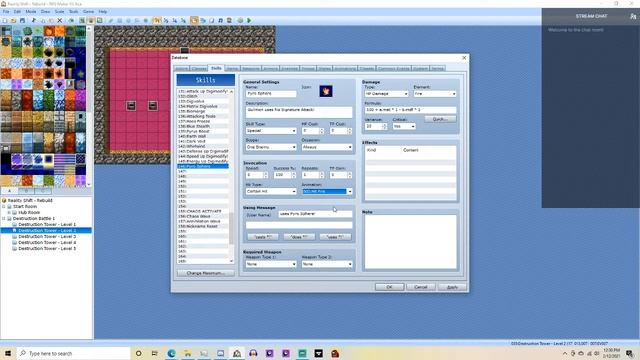Open the Resource Manager toolbar icon
Viewport: 640px width, 360px height.
pos(202,20)
